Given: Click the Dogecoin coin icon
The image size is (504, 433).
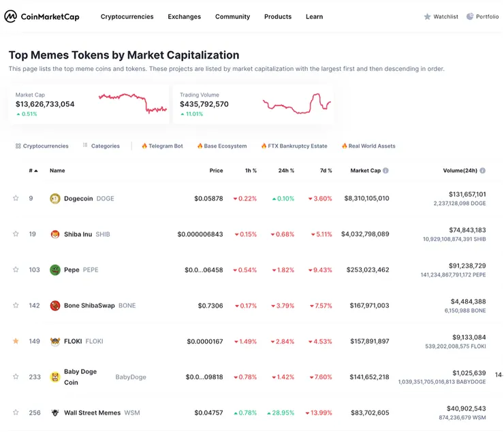Looking at the screenshot, I should click(x=55, y=199).
